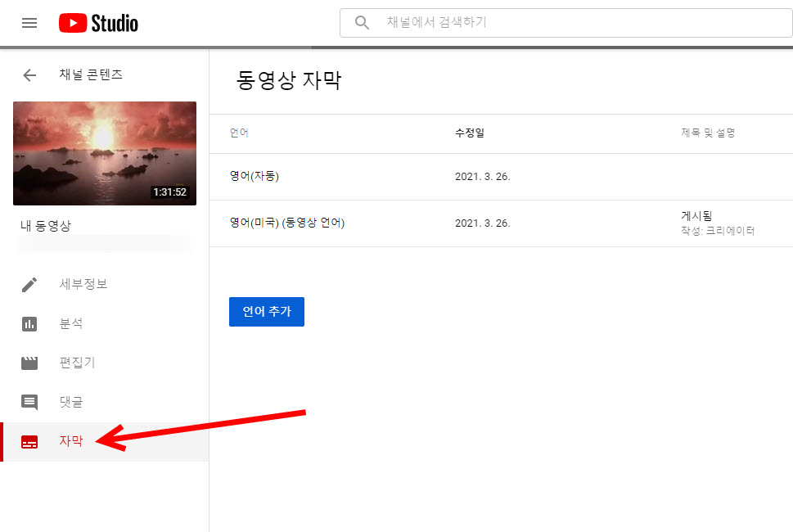Click the search magnifier icon

click(x=362, y=22)
